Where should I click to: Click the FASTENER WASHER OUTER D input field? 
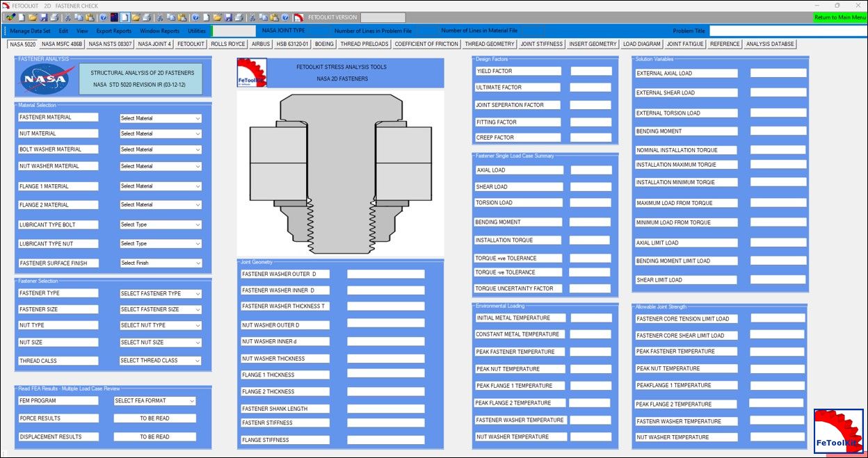(x=386, y=274)
